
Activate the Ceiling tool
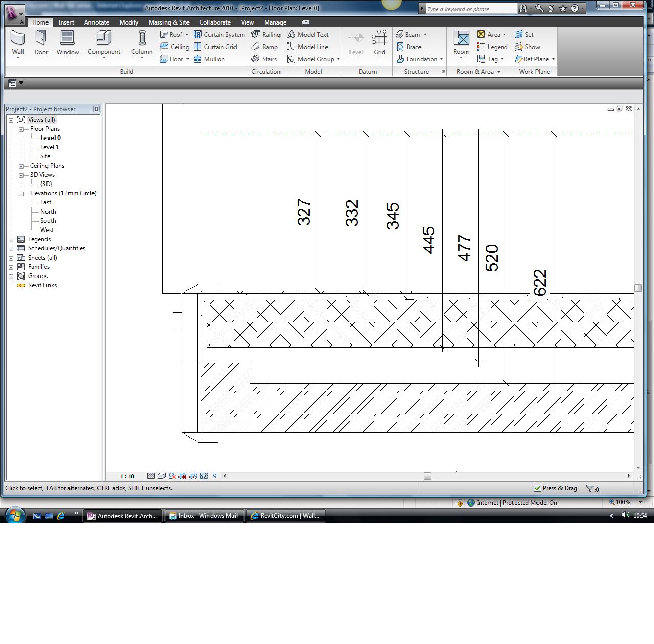[174, 47]
